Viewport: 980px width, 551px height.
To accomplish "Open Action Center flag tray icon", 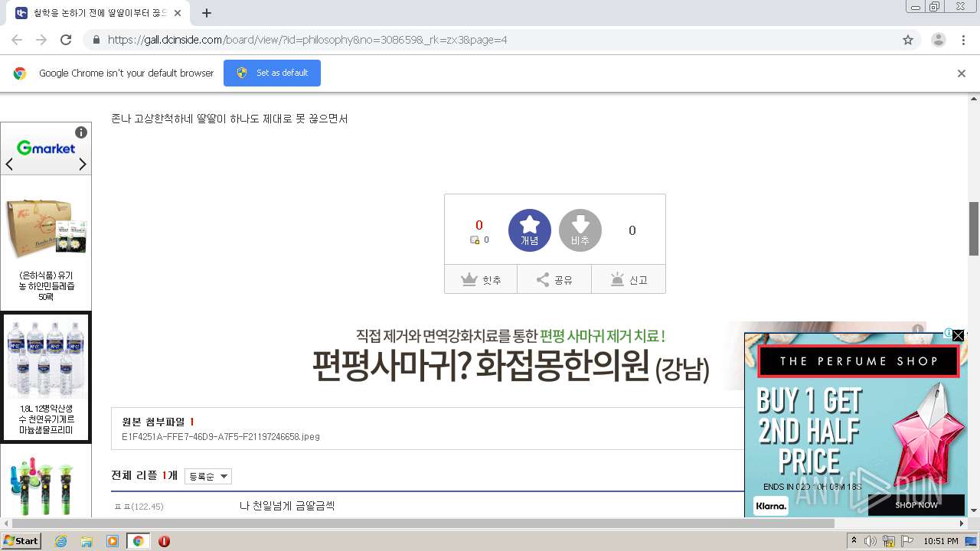I will (x=907, y=541).
